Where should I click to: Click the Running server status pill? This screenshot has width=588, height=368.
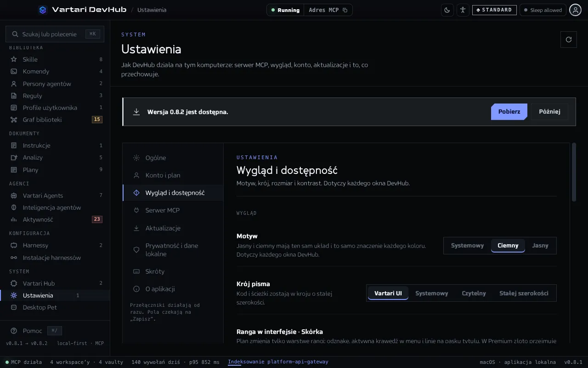(x=285, y=10)
